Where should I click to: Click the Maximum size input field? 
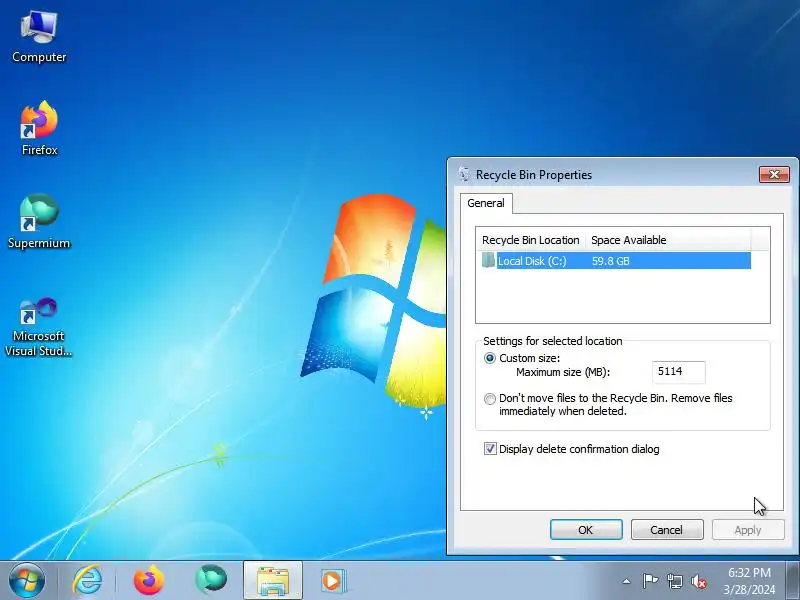click(x=679, y=372)
